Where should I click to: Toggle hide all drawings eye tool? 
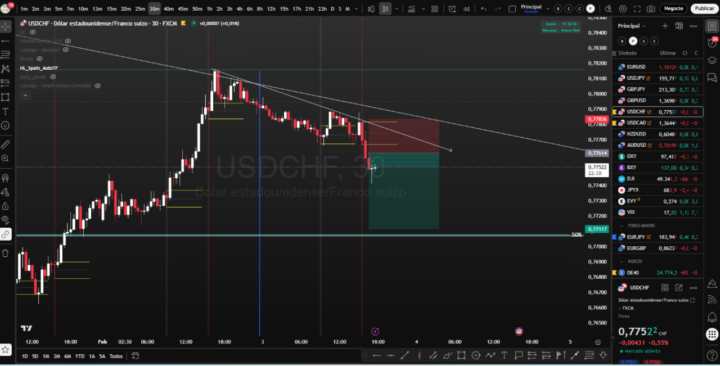pyautogui.click(x=6, y=220)
